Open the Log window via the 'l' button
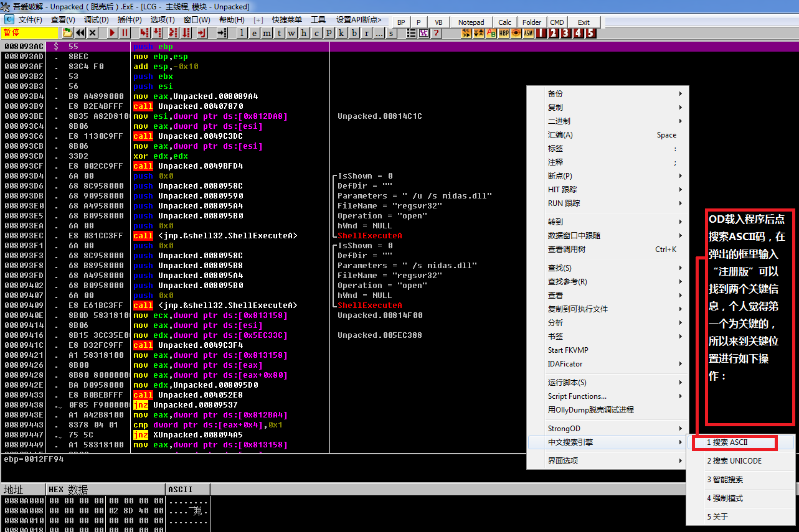 tap(242, 33)
